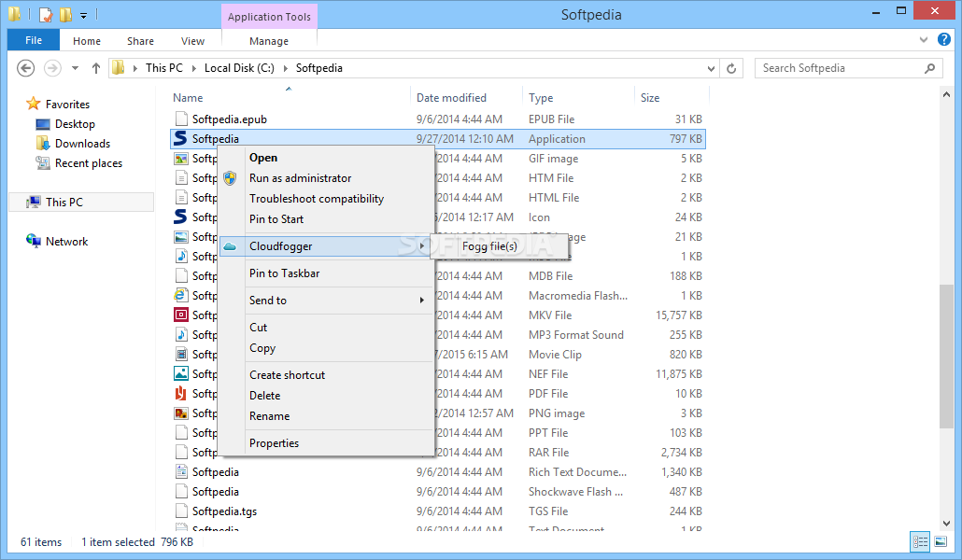
Task: Click the Softpedia.epub file icon
Action: point(181,119)
